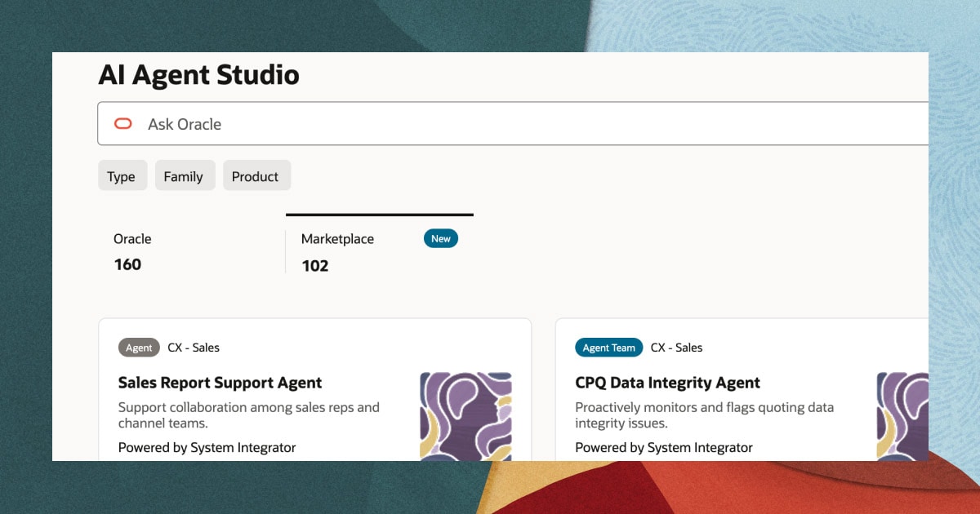Select the CX - Sales label on the left card
980x514 pixels.
click(194, 347)
